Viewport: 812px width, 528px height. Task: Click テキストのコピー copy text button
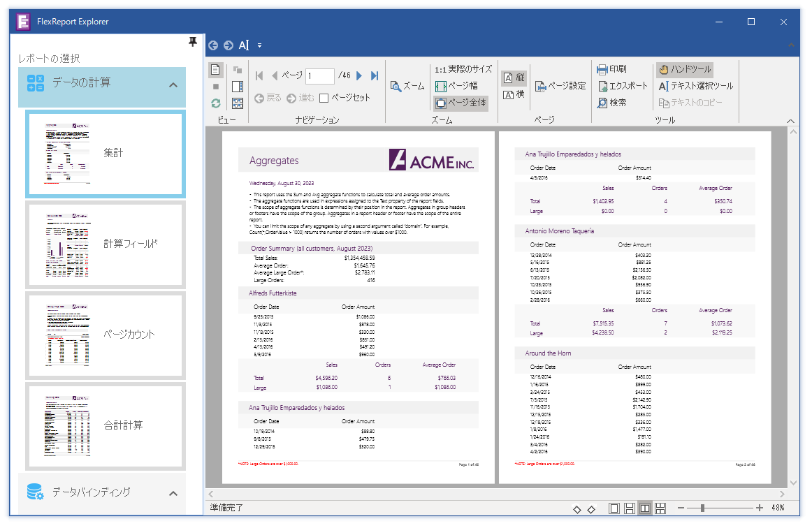pyautogui.click(x=690, y=103)
